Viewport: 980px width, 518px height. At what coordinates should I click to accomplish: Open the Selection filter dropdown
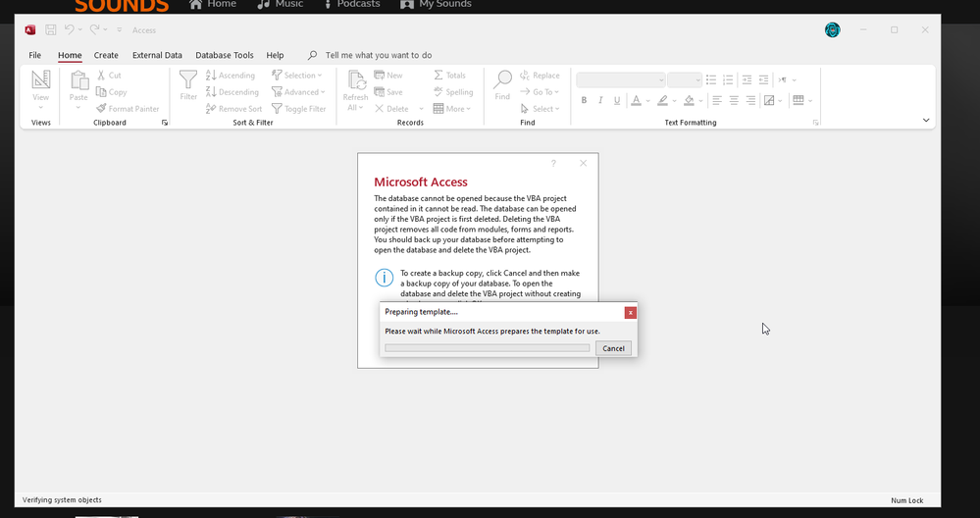[x=297, y=75]
